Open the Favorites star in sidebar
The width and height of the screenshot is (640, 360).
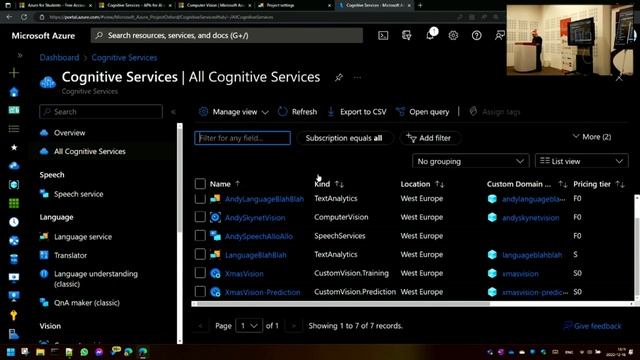[14, 147]
